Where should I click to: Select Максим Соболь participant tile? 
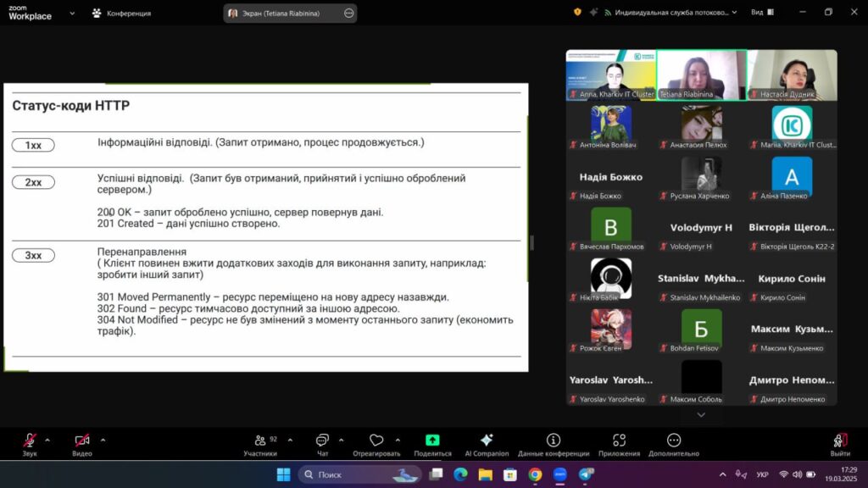point(702,380)
